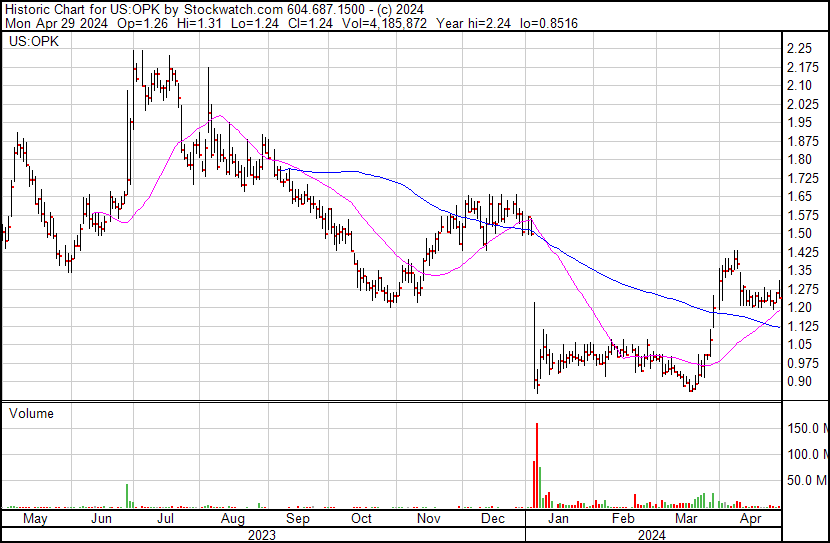
Task: Click the Year hi=2.24 header value
Action: (474, 24)
